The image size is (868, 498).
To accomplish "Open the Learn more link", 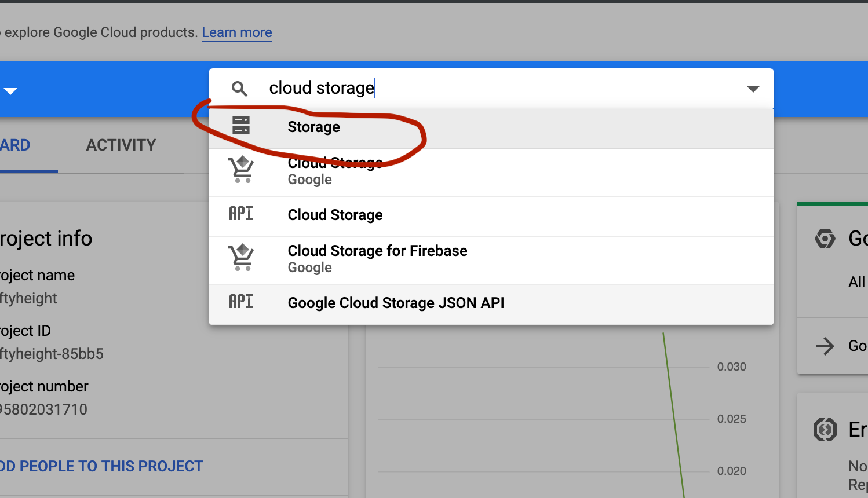I will pyautogui.click(x=236, y=32).
